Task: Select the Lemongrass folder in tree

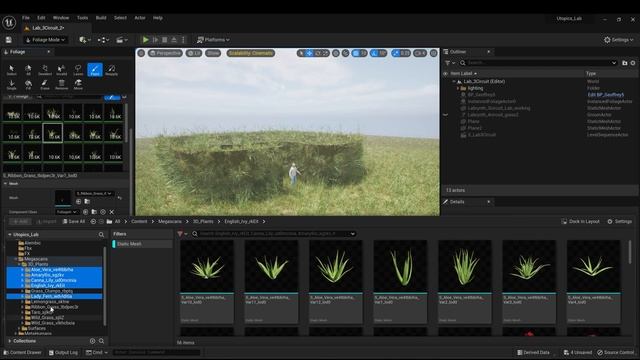Action: [50, 302]
